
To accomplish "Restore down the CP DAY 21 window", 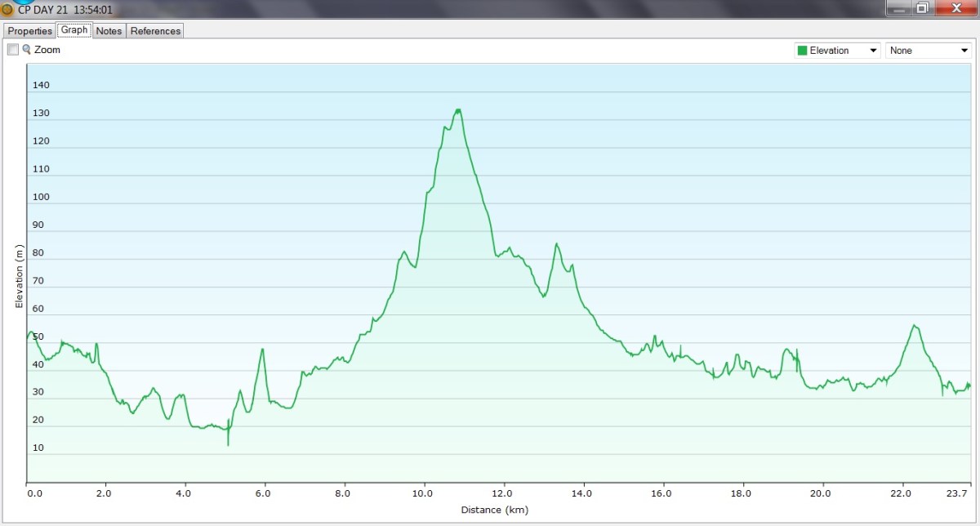I will pyautogui.click(x=922, y=8).
